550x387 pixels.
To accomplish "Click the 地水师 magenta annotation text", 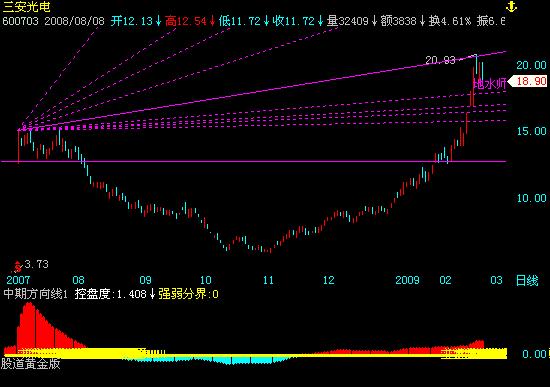I will pyautogui.click(x=490, y=84).
